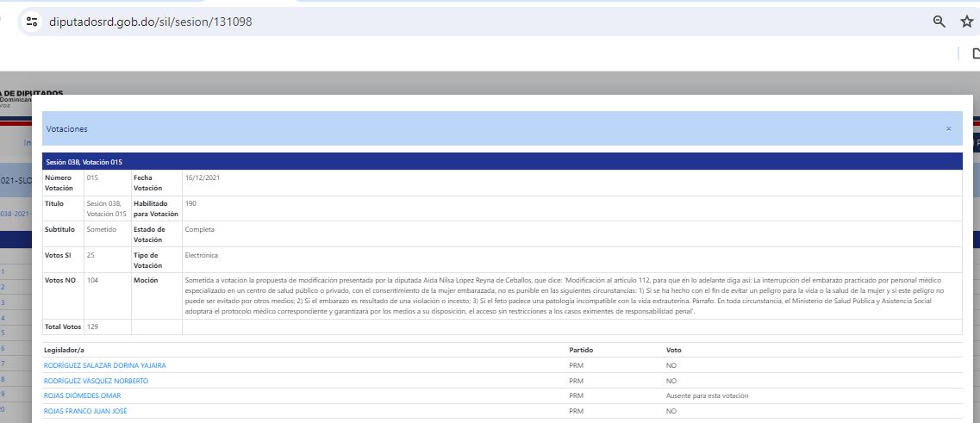Click NO vote for RODRÍGUEZ VÁSQUEZ NORBERTO

coord(671,381)
